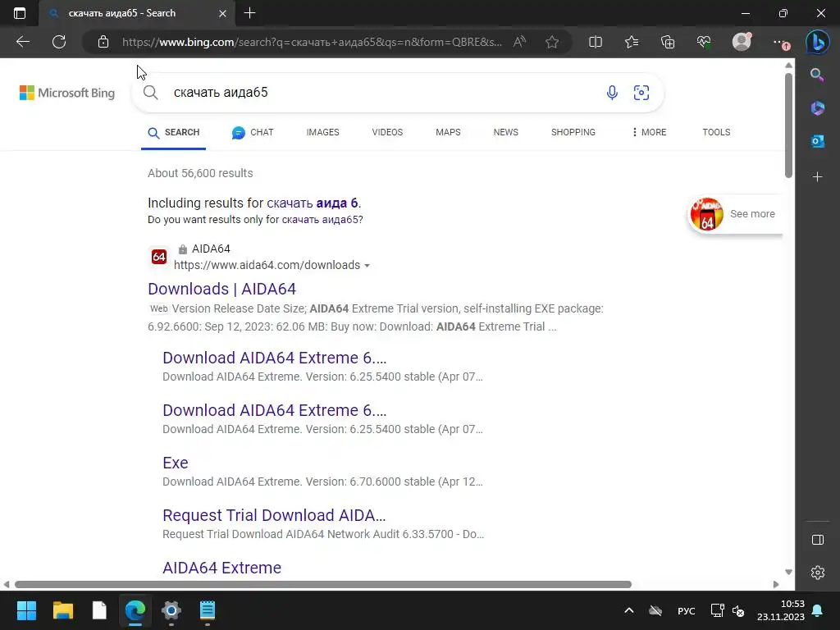
Task: Click the browser address bar URL
Action: 312,42
